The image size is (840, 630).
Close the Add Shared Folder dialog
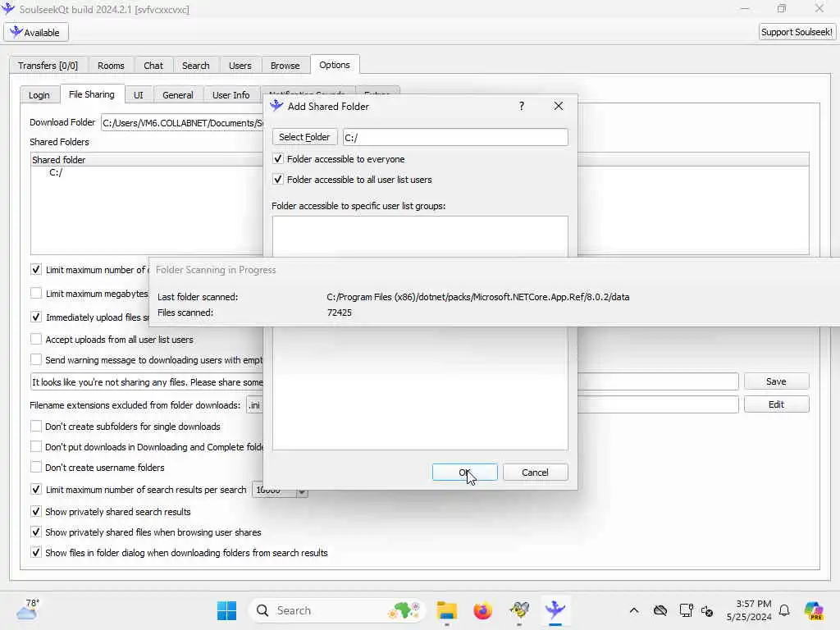pyautogui.click(x=558, y=106)
